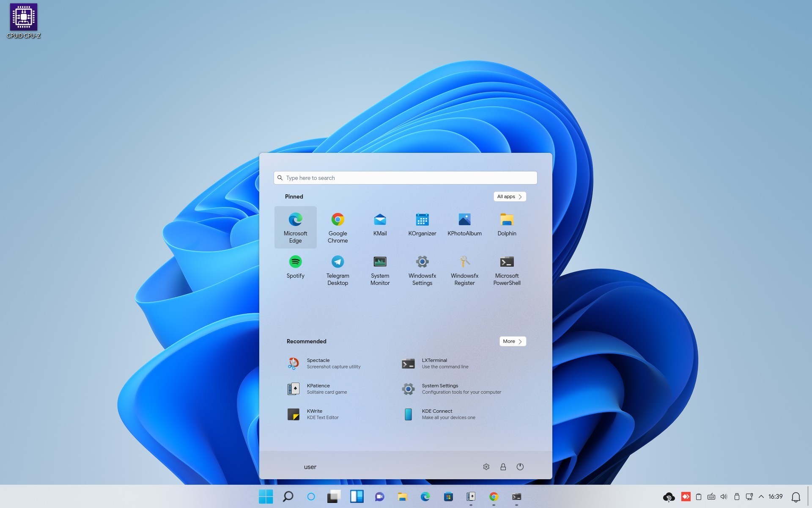
Task: Open Widgets panel on taskbar
Action: coord(357,497)
